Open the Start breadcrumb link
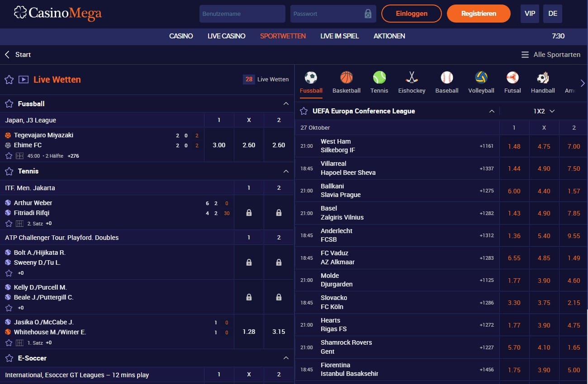This screenshot has width=588, height=384. click(23, 55)
